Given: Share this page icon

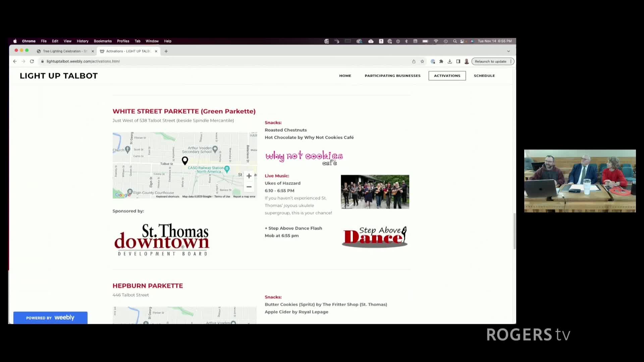Looking at the screenshot, I should 414,61.
